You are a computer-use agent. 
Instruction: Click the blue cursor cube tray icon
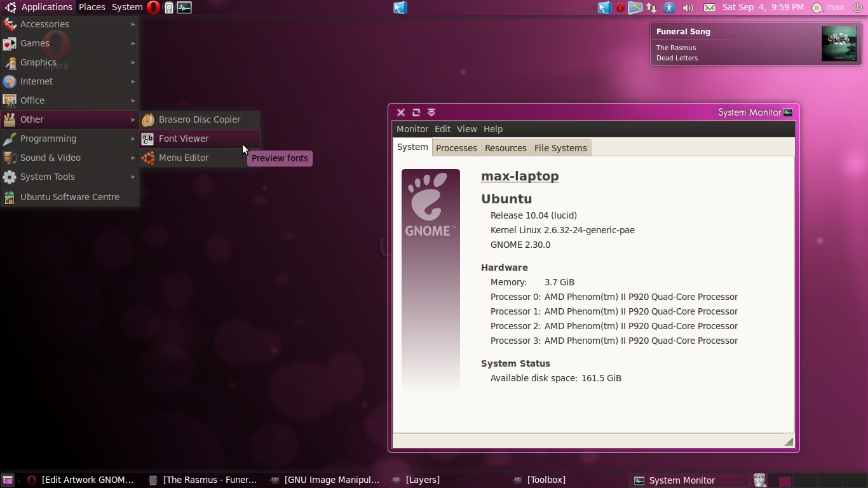(604, 8)
